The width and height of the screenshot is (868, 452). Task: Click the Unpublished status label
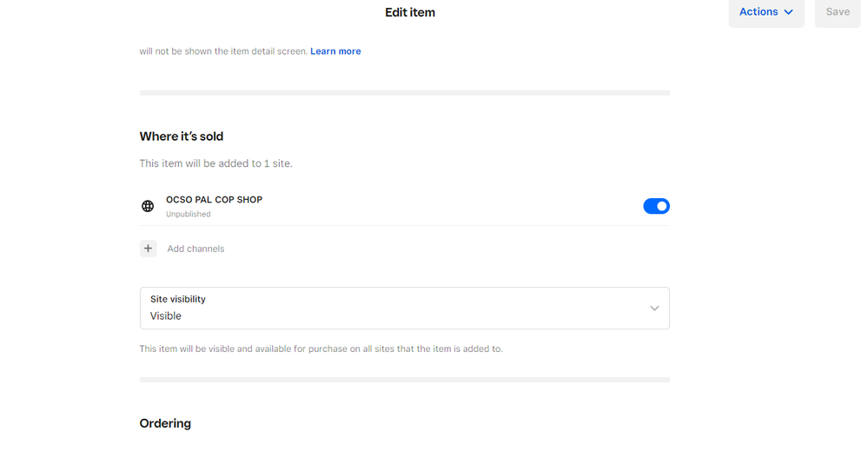coord(188,214)
